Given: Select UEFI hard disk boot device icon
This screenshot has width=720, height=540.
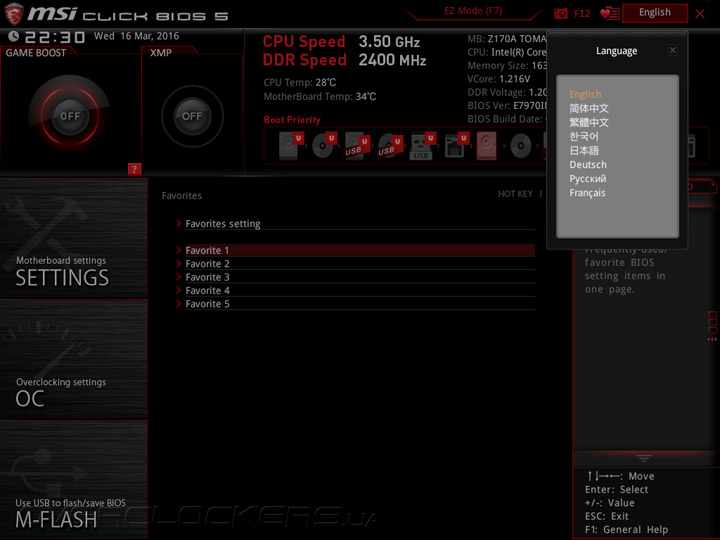Looking at the screenshot, I should point(291,146).
